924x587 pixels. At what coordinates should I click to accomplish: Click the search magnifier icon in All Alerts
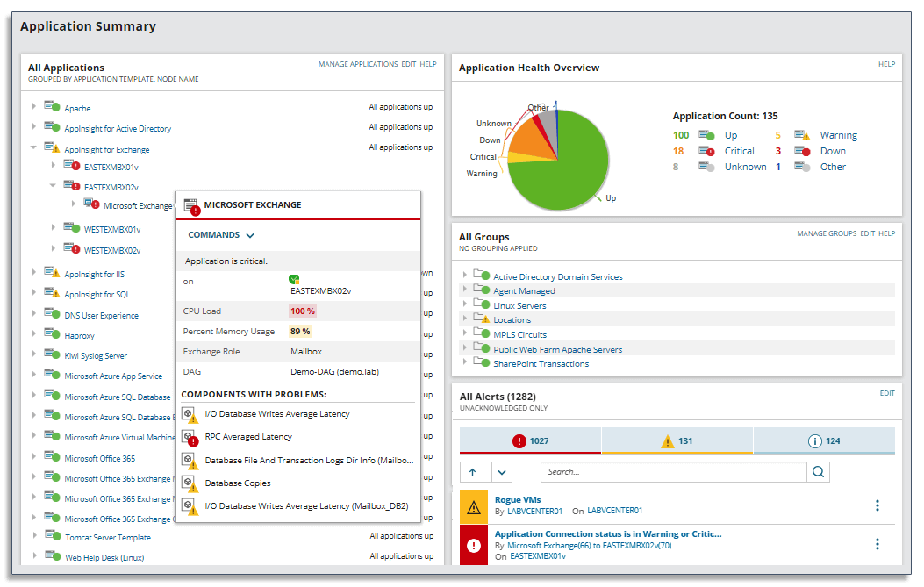[818, 471]
